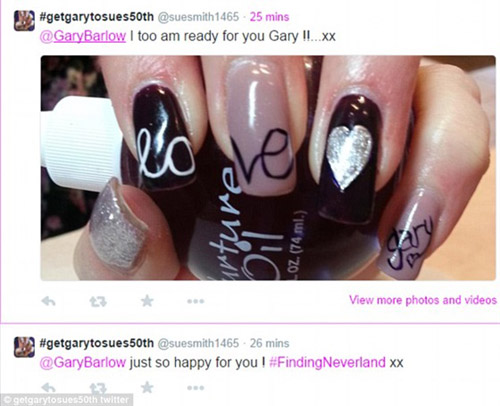The width and height of the screenshot is (500, 406).
Task: Click #getgarytosues50th name on first tweet
Action: (x=97, y=17)
